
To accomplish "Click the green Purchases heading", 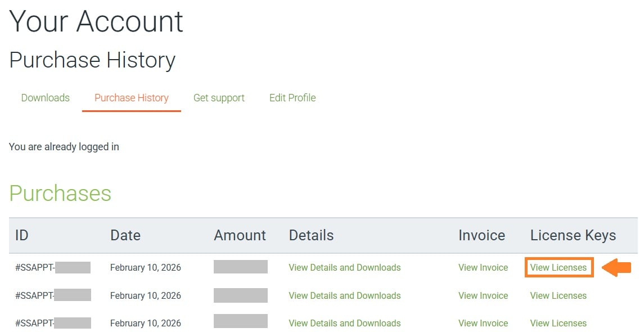I will point(60,194).
